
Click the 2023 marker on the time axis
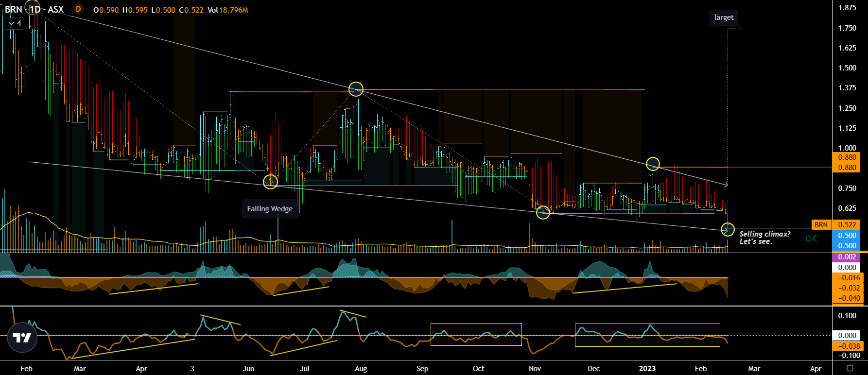647,368
